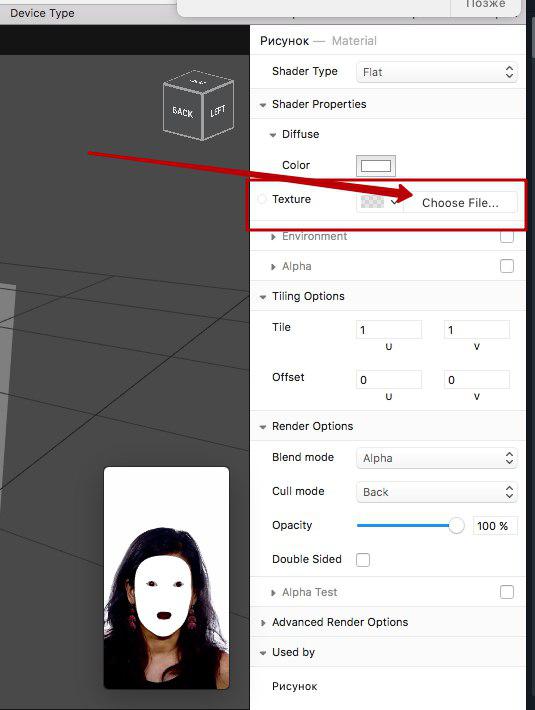Click the Choose File... button
Screen dimensions: 535x710
[460, 202]
